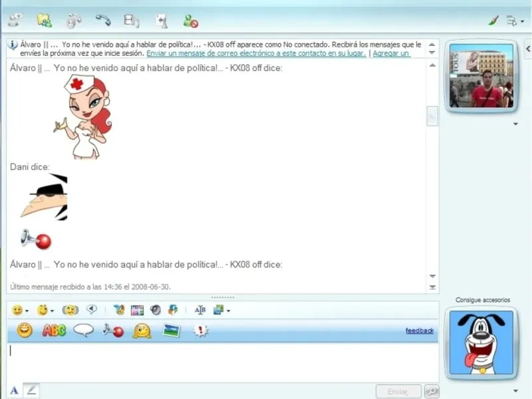Open the colorful grid icon
The image size is (532, 399).
pos(137,310)
